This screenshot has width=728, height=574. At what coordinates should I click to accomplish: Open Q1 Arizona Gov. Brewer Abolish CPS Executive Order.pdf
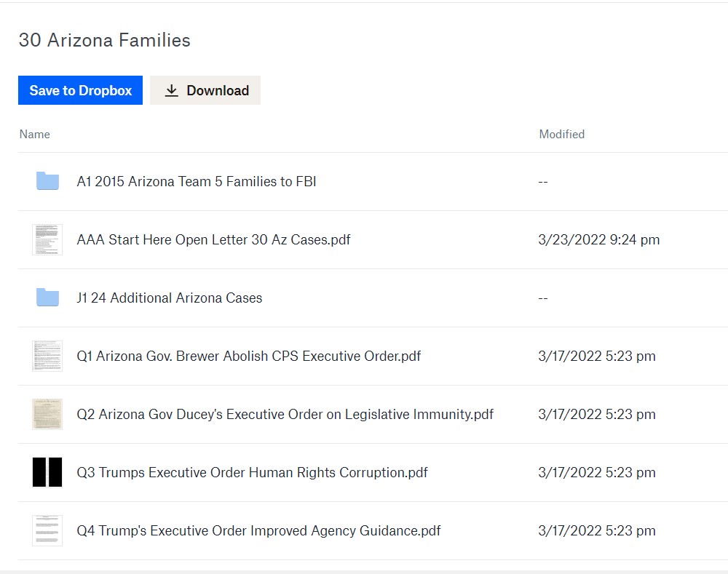[249, 356]
